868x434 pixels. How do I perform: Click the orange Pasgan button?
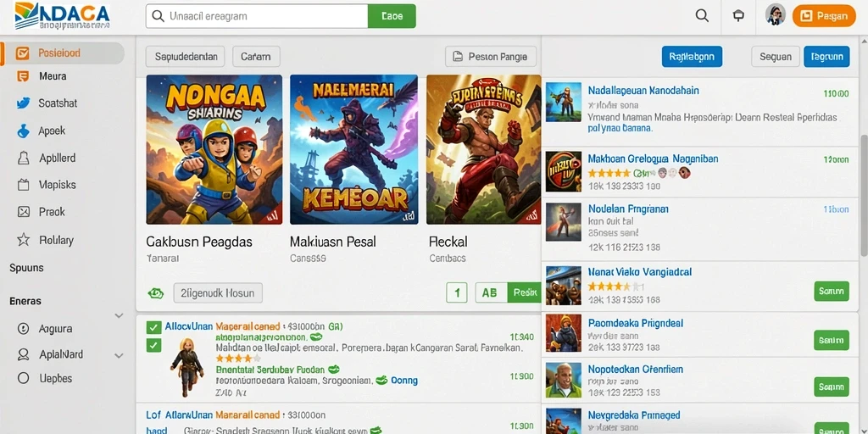point(824,15)
